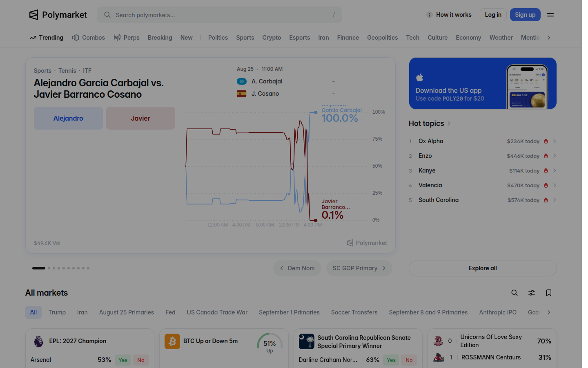Screen dimensions: 588x368
Task: Open Ox Alpha topic via its chevron
Action: coord(555,141)
